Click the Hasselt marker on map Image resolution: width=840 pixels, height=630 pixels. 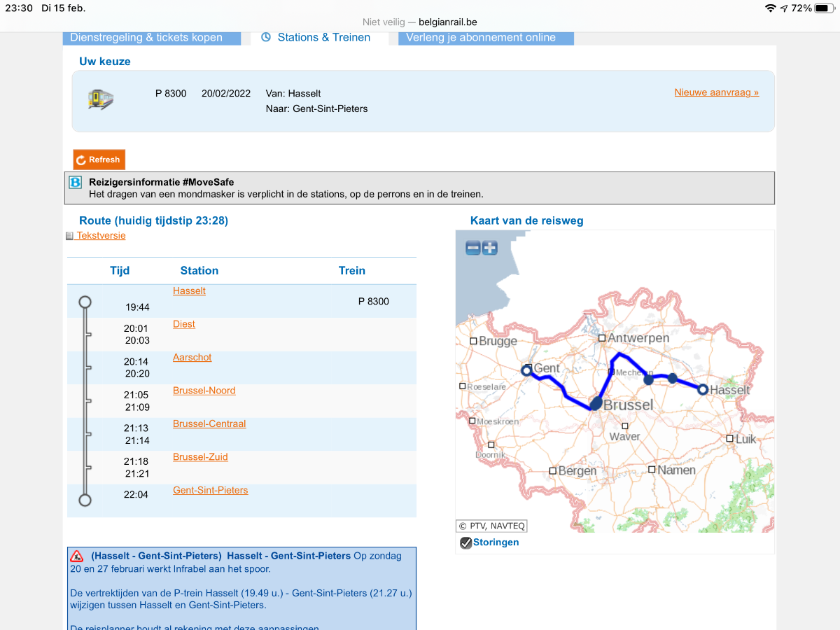[703, 389]
